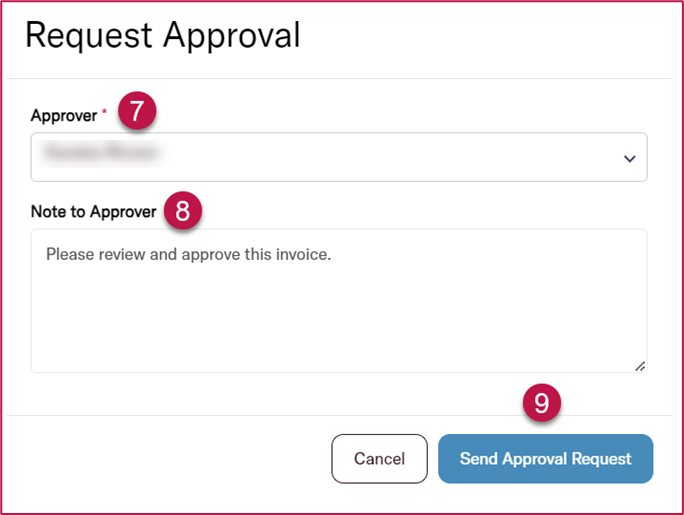Send the approval request
This screenshot has width=684, height=515.
(x=545, y=459)
